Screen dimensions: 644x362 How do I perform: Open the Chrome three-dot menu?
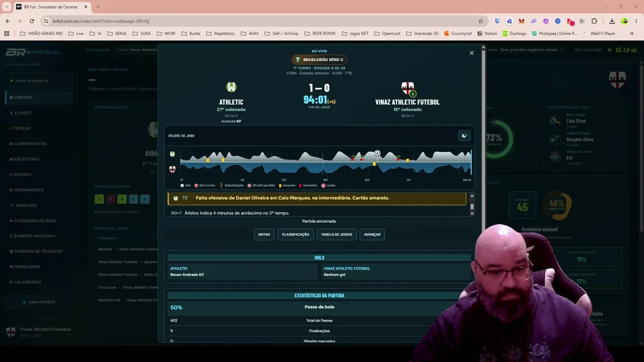(636, 21)
